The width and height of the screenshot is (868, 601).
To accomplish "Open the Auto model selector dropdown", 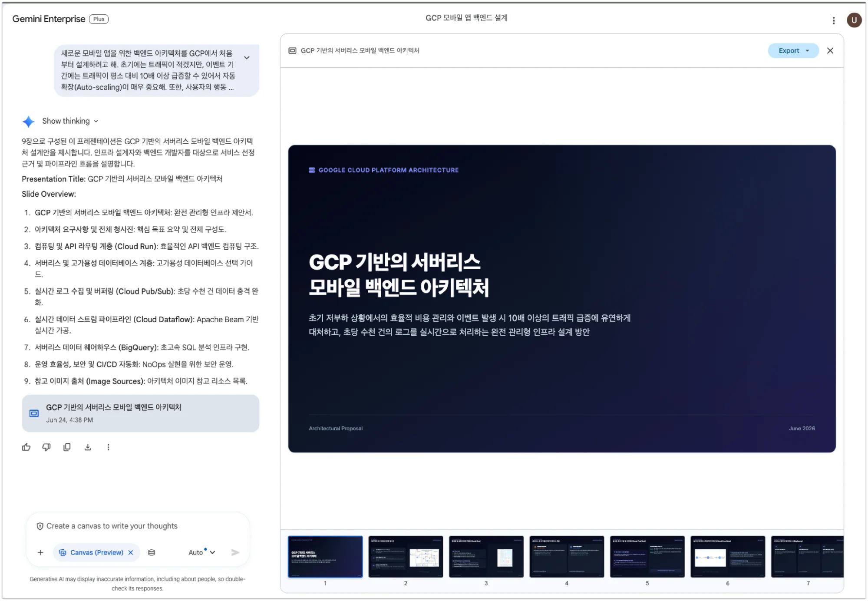I will (x=202, y=553).
